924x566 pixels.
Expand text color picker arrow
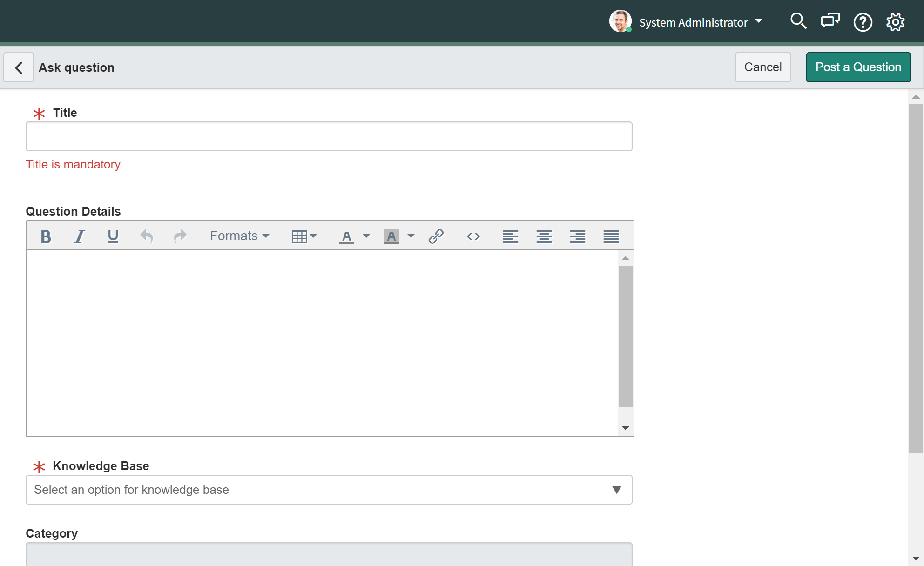[366, 236]
